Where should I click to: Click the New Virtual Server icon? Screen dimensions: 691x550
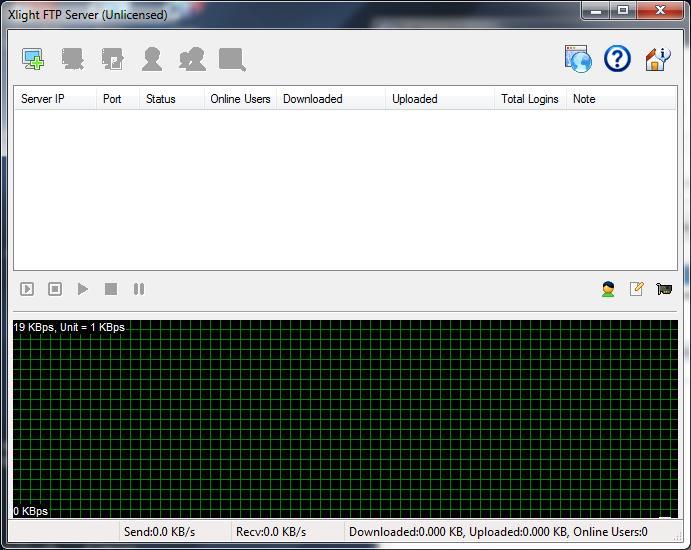[x=33, y=59]
